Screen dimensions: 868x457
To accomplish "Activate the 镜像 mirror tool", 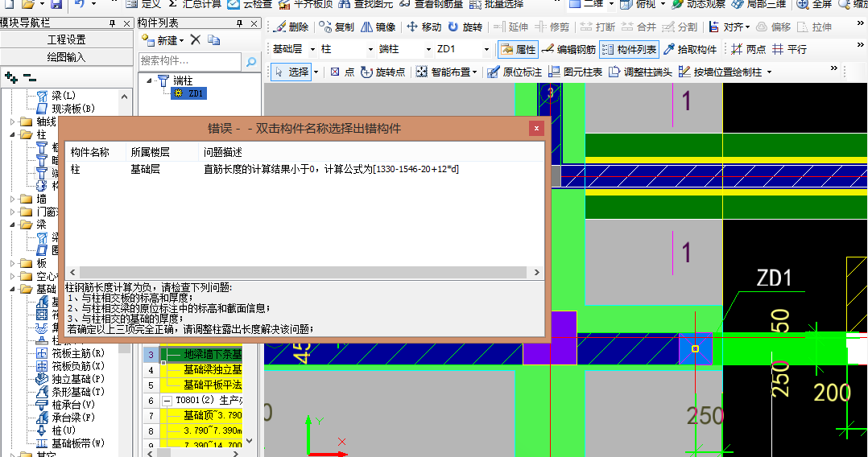I will [x=378, y=27].
